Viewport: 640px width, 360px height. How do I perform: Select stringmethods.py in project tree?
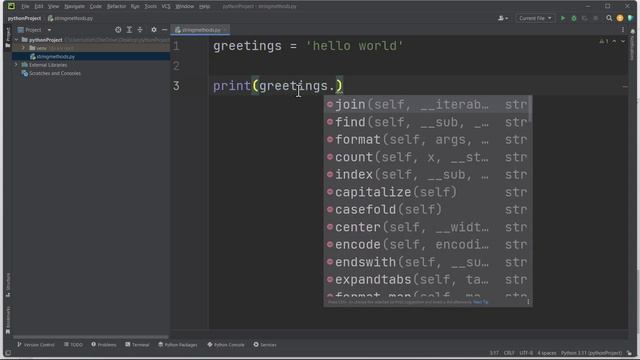91,57
